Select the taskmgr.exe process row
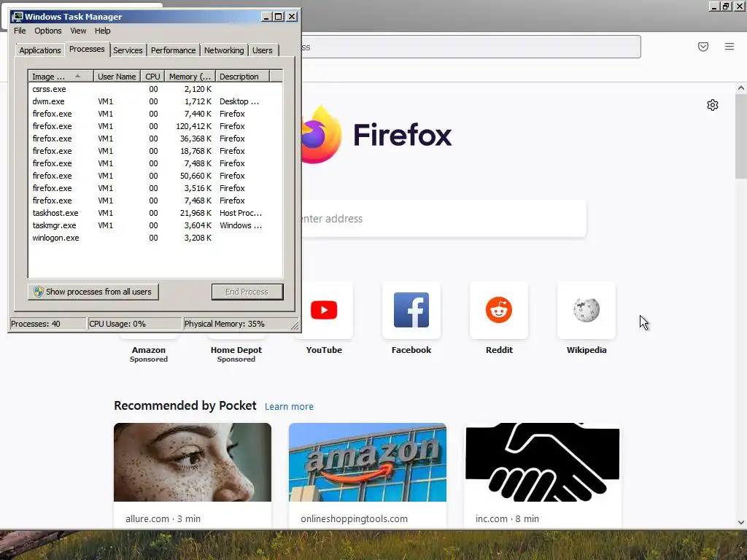This screenshot has width=747, height=560. pos(155,225)
